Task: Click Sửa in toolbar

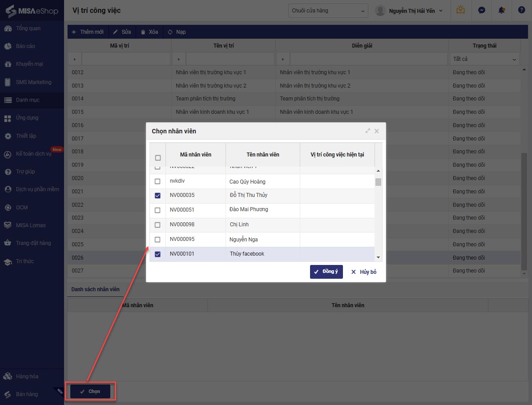Action: coord(122,32)
